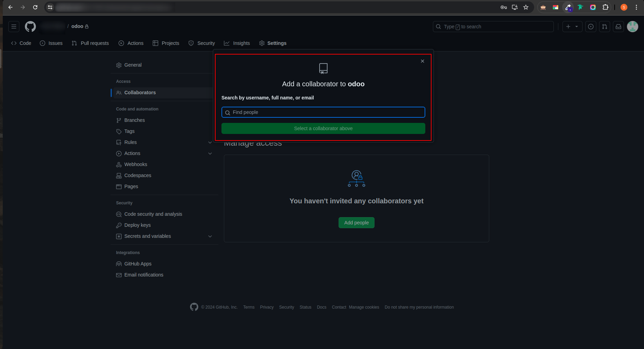
Task: Open the Security footer link
Action: click(287, 307)
